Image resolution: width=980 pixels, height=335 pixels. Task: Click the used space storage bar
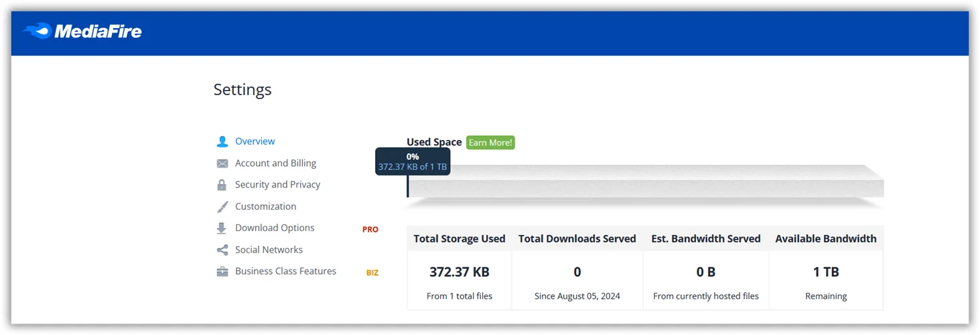point(645,182)
